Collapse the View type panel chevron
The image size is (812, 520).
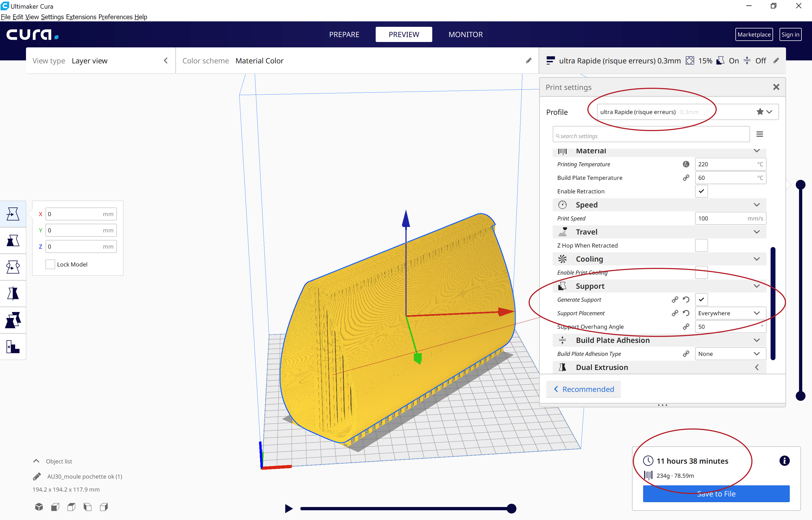click(x=166, y=60)
